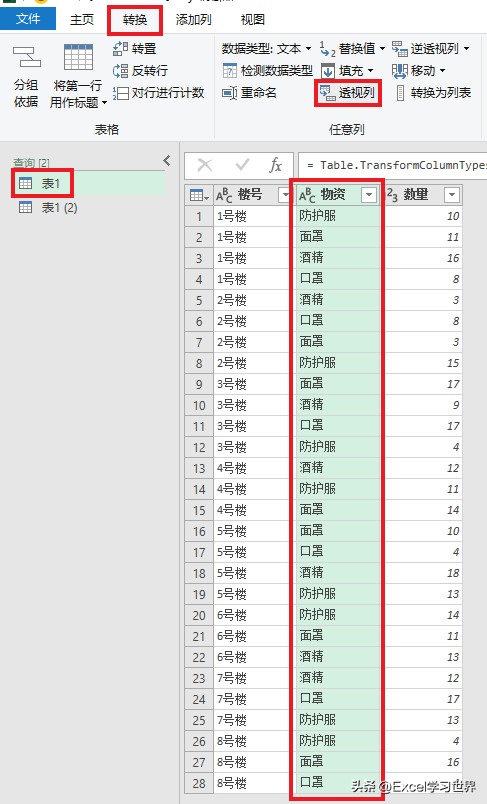Select row number 1

[199, 216]
